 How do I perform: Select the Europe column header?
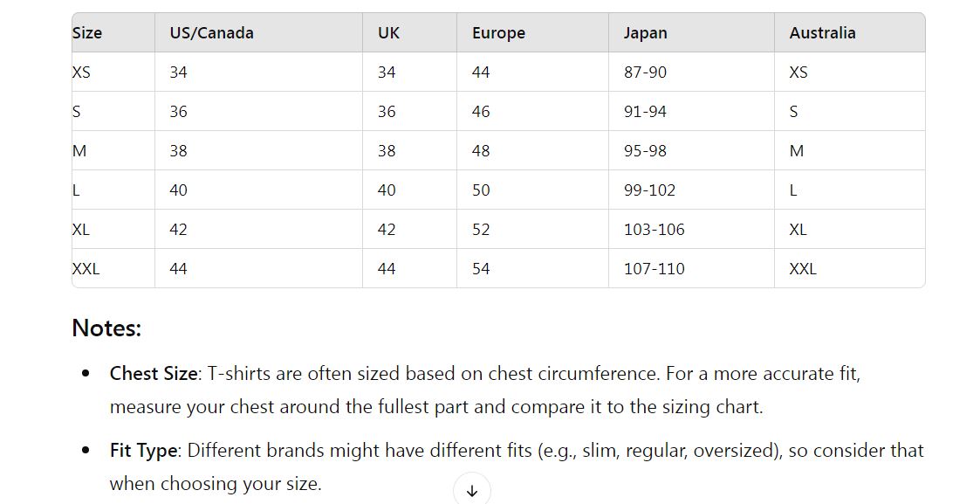[x=498, y=33]
